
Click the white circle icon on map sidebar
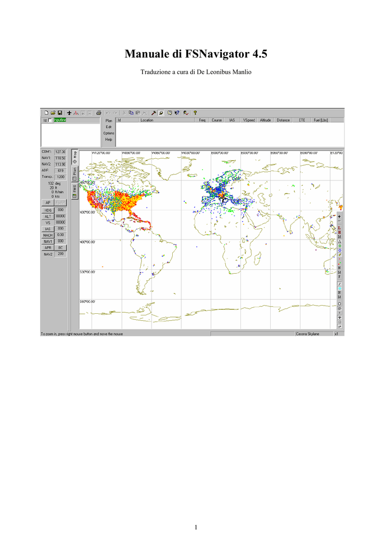click(x=339, y=304)
